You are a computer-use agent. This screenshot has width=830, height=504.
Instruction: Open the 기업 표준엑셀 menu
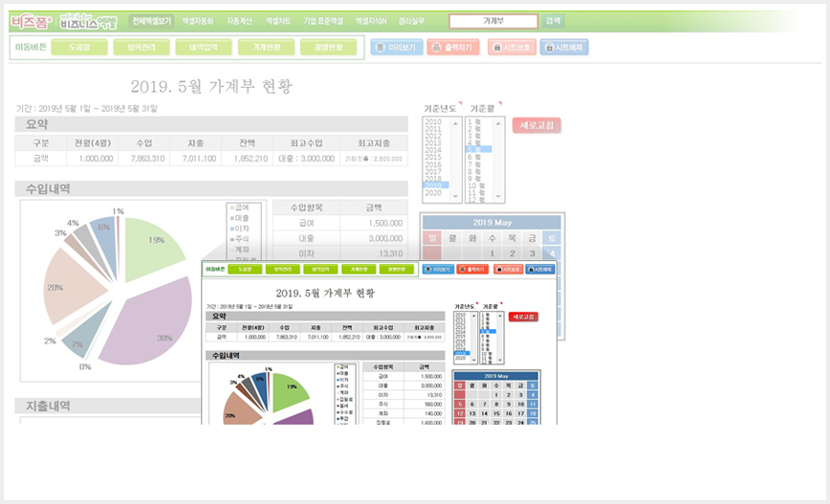tap(323, 21)
